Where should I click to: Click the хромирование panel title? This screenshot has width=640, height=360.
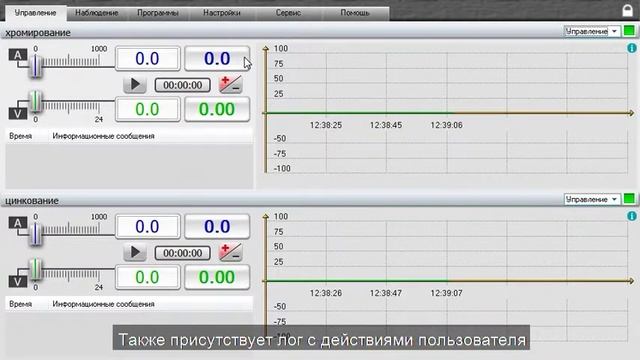point(38,33)
